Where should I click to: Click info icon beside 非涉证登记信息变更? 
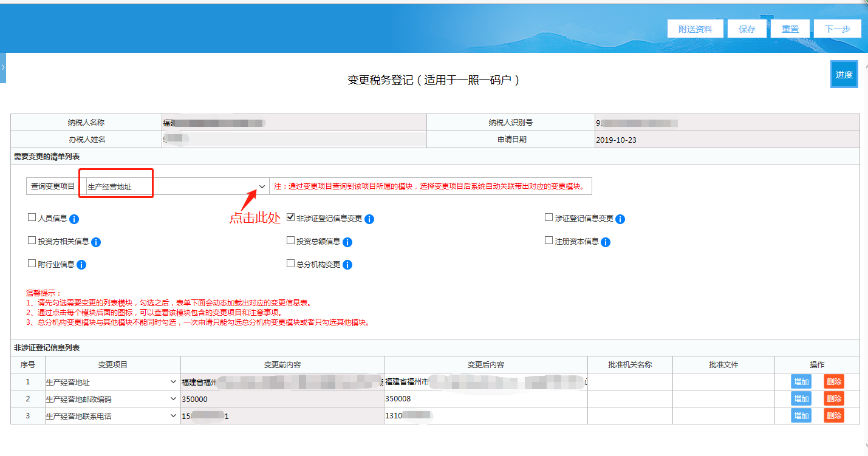point(369,219)
